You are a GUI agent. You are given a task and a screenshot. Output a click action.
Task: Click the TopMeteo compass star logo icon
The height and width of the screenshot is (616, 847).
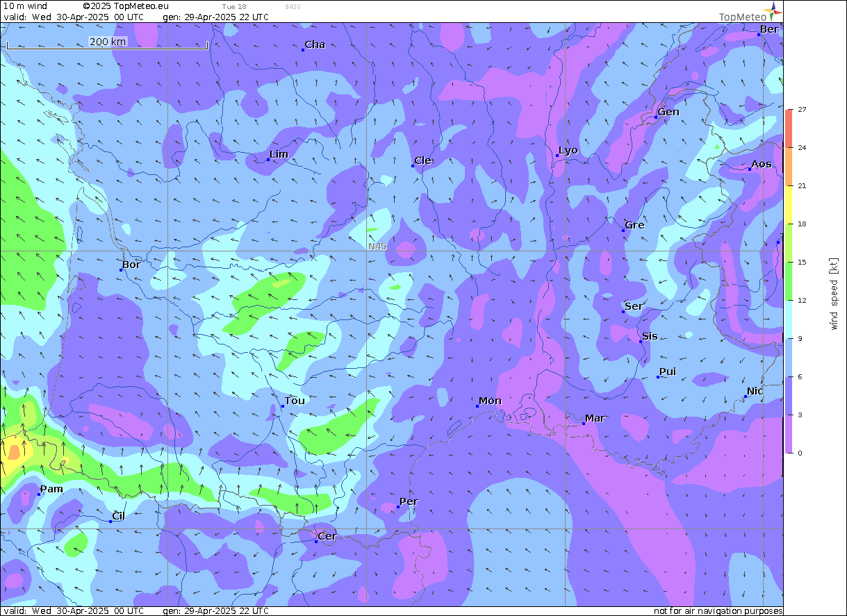point(774,11)
